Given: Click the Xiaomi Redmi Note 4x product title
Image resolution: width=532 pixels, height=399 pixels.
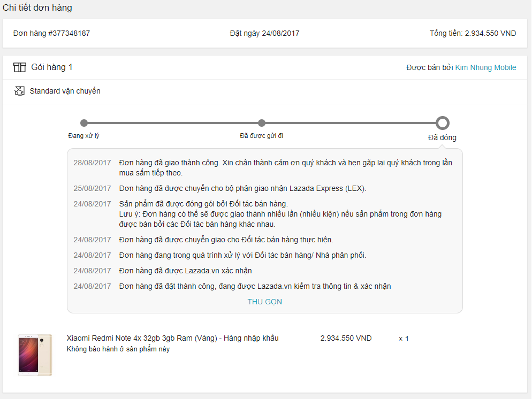Looking at the screenshot, I should (x=172, y=338).
